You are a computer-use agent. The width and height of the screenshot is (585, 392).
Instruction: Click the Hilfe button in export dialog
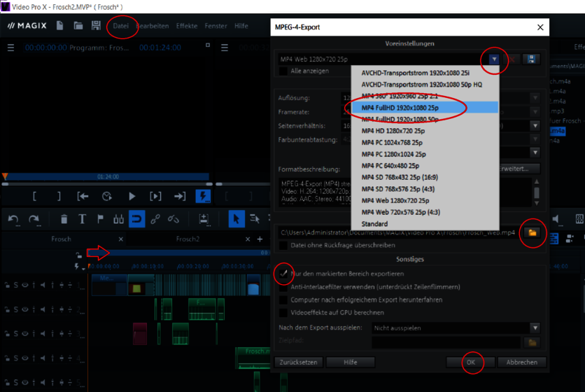[351, 362]
